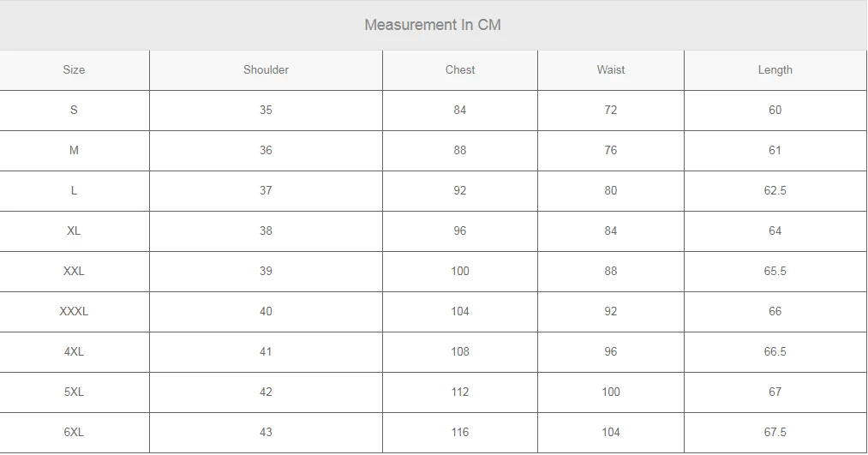Click the S size row label

(74, 111)
